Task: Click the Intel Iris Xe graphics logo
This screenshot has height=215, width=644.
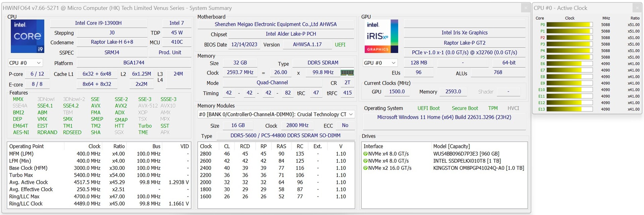Action: click(x=381, y=36)
